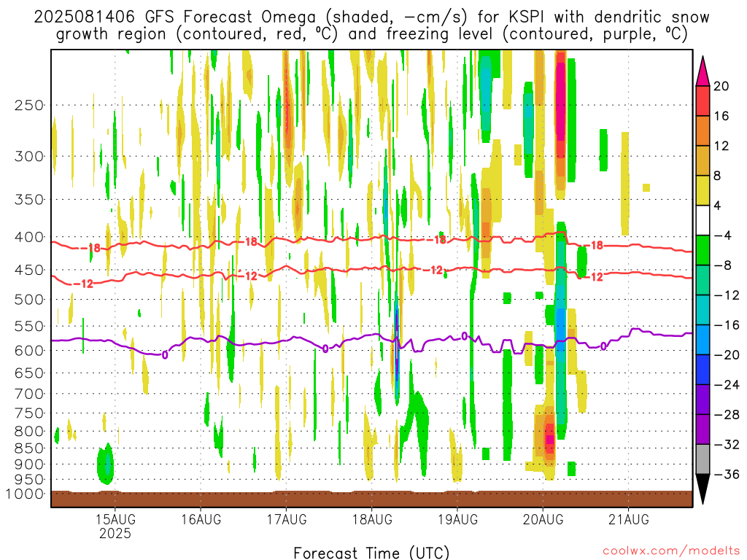Click the 300 pressure level label
The height and width of the screenshot is (560, 747).
click(29, 156)
